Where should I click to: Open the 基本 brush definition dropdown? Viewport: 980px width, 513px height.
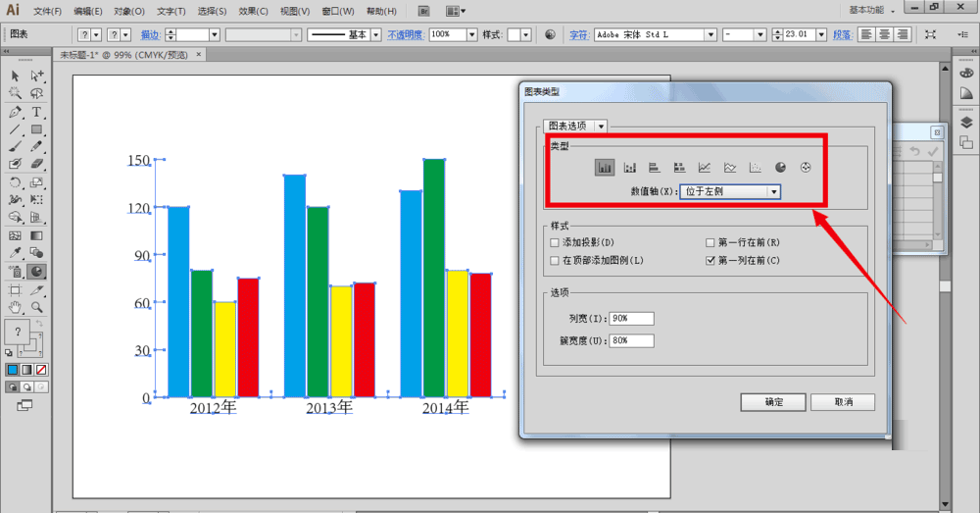click(x=375, y=34)
